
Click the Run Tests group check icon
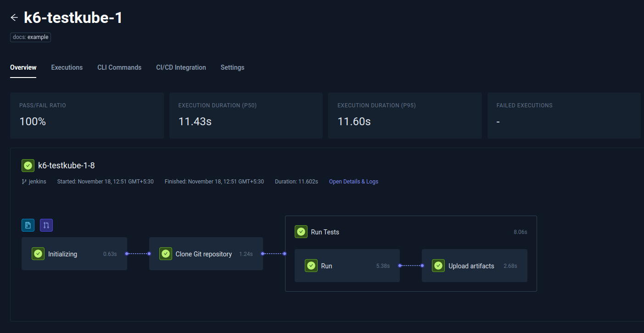tap(301, 232)
